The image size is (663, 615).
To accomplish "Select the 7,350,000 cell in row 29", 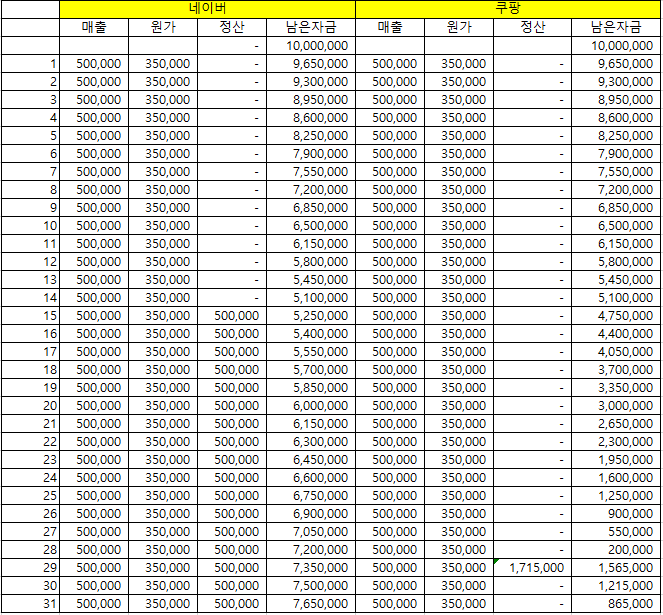I will coord(311,568).
